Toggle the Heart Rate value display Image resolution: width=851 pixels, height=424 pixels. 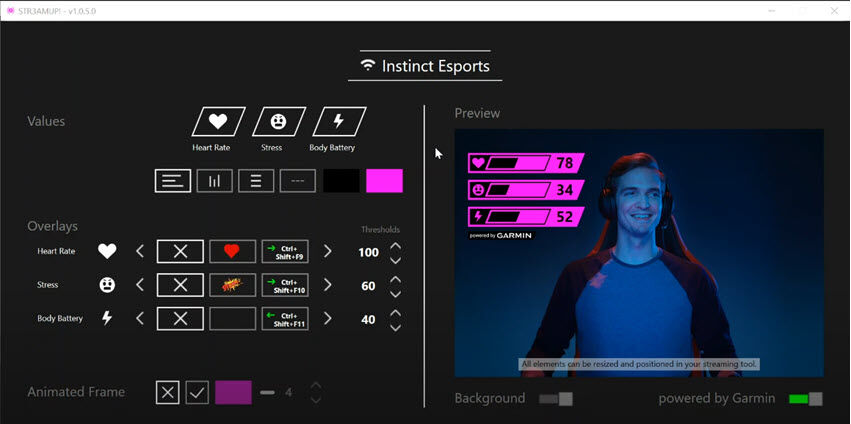(x=218, y=121)
